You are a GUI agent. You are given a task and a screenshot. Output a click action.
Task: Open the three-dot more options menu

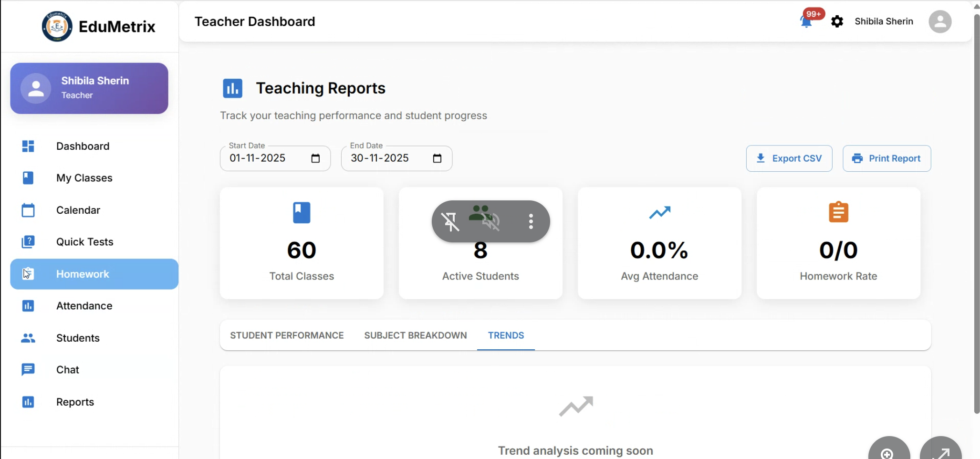(x=531, y=221)
